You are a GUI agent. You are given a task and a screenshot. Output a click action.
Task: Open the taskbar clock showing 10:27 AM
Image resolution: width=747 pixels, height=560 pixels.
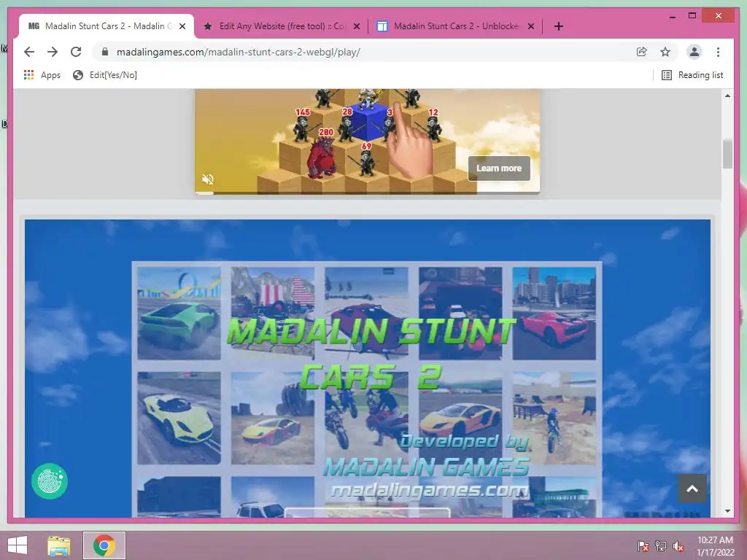715,546
